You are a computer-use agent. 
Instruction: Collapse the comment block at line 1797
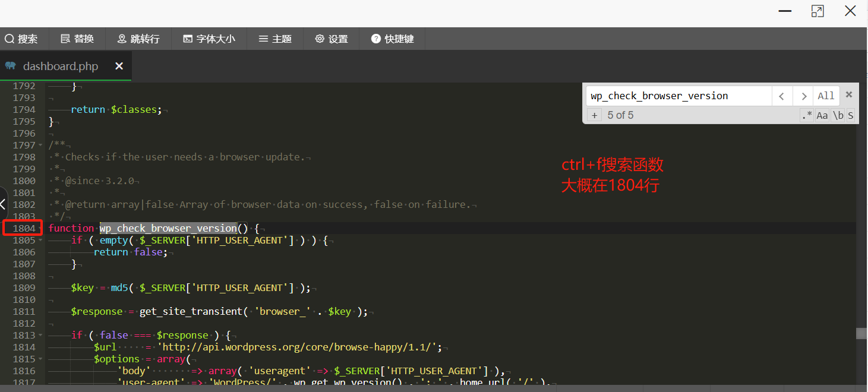(x=40, y=145)
